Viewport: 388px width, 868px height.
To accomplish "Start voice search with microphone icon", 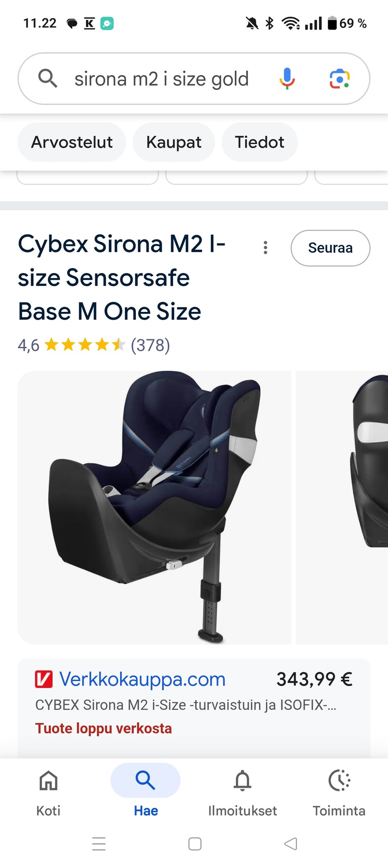I will 287,78.
